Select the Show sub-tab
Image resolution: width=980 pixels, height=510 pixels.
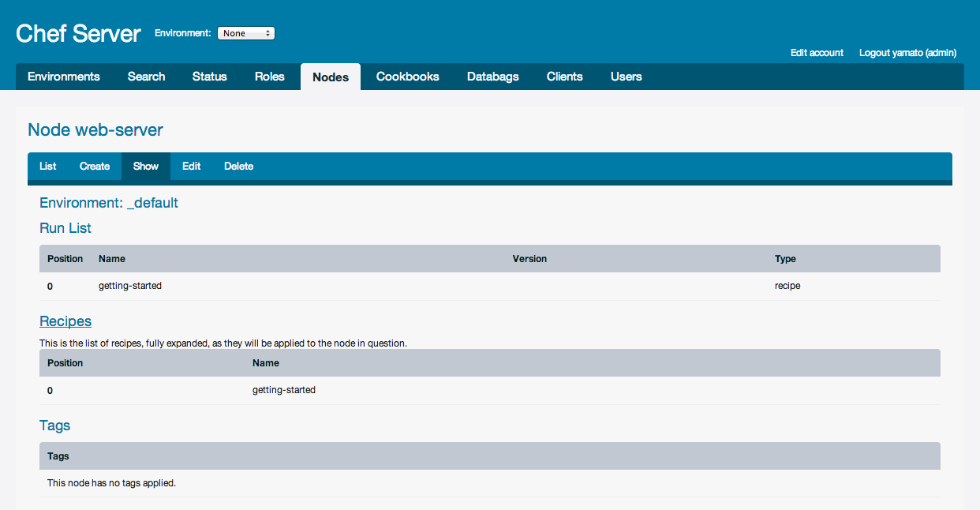(x=146, y=167)
